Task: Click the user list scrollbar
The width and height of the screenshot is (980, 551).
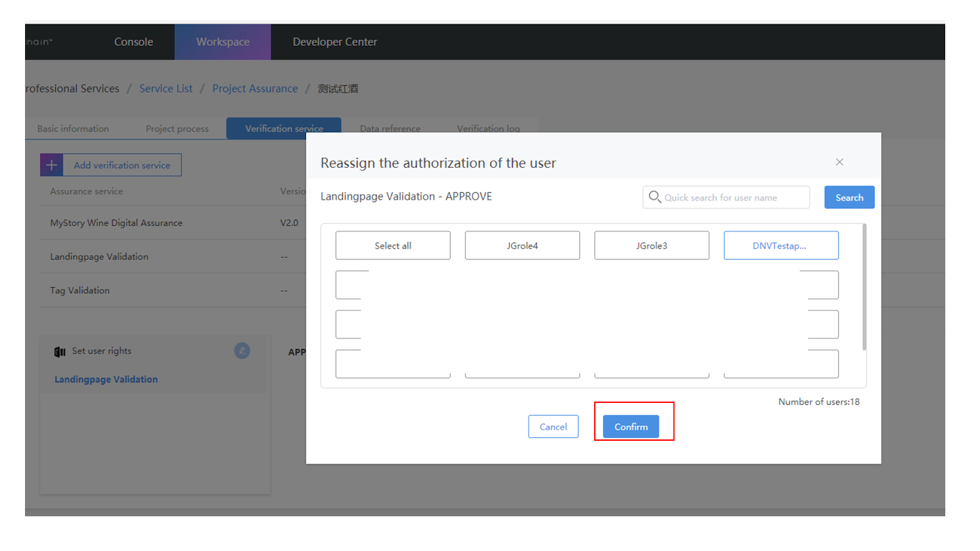Action: pos(864,287)
